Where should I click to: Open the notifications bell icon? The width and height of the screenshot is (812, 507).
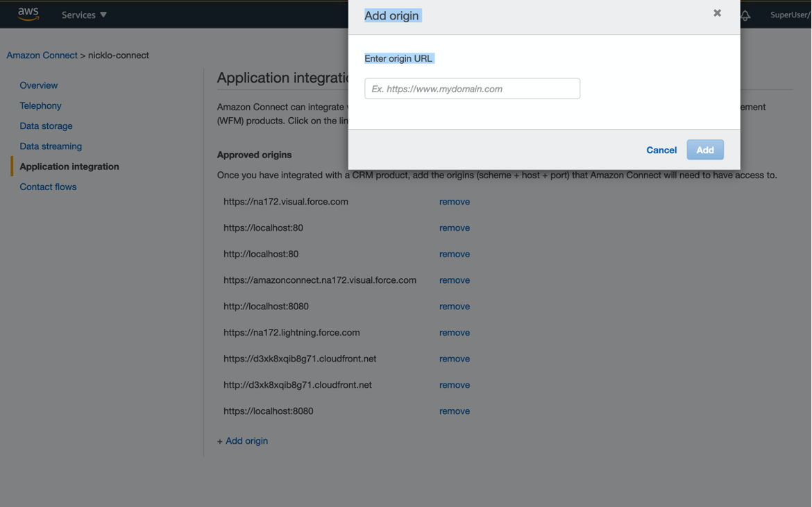point(745,15)
